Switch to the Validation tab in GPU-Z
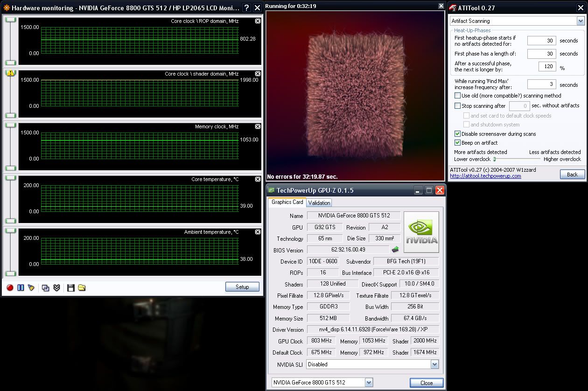 (x=319, y=202)
